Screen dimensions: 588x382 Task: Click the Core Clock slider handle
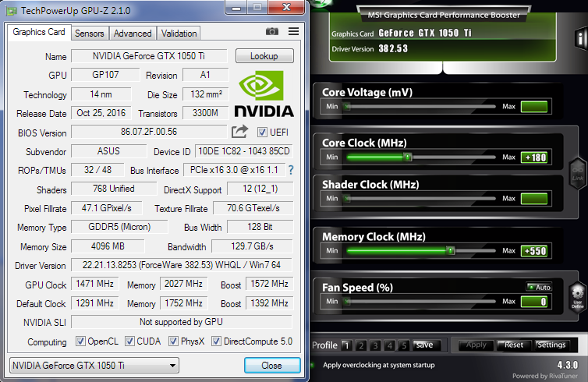[408, 157]
